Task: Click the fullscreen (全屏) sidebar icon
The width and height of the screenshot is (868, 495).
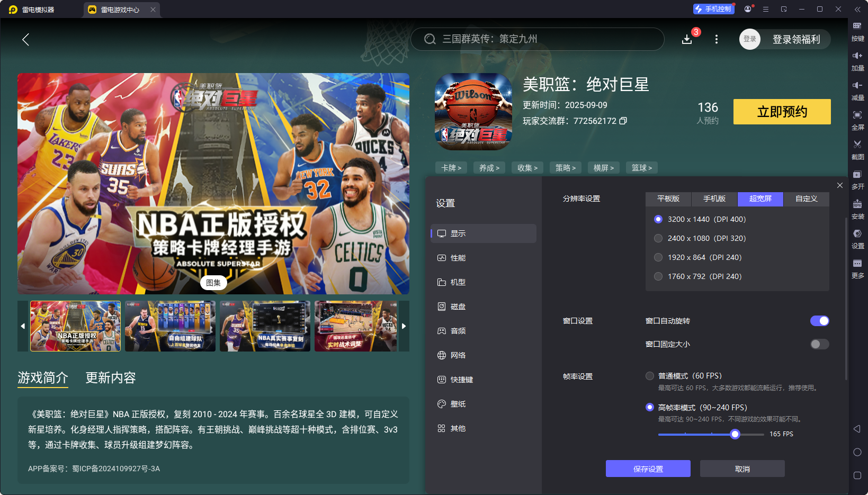Action: pyautogui.click(x=857, y=115)
